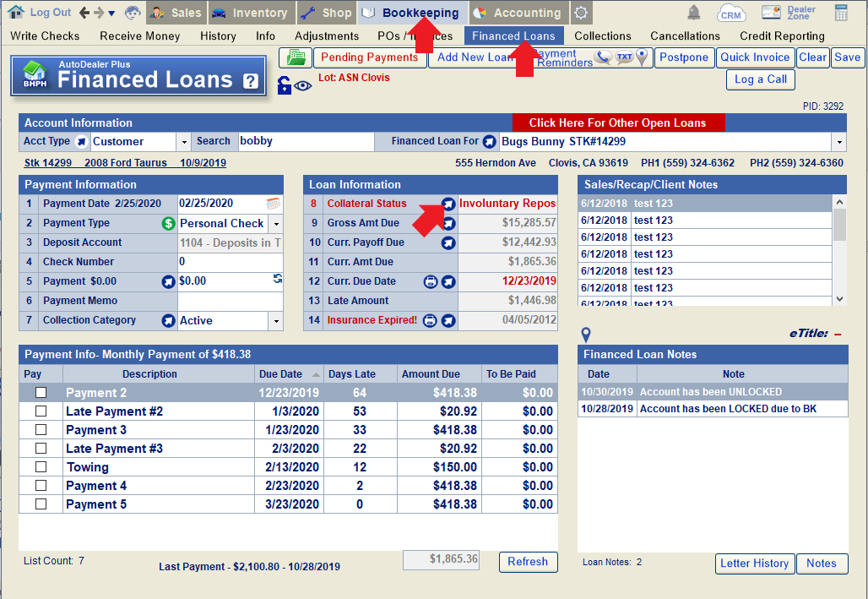Click the TXT message bubble icon
Screen dimensions: 868x599
click(625, 57)
